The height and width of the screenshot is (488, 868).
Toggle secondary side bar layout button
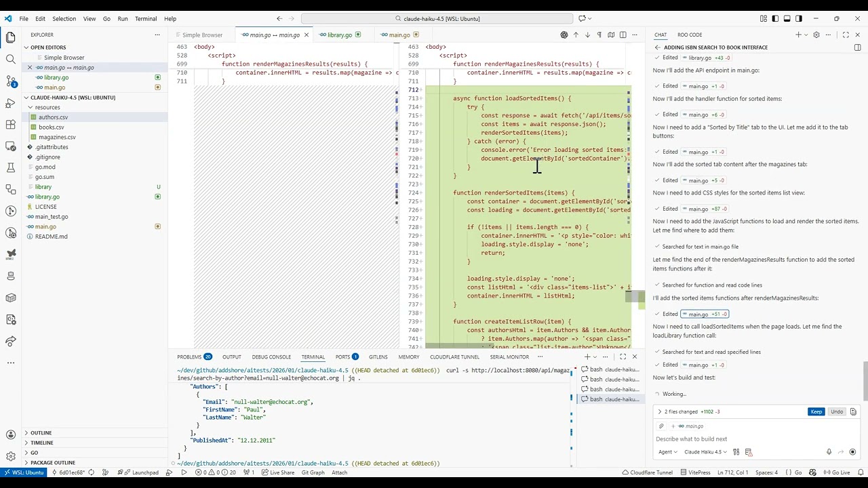pos(798,18)
